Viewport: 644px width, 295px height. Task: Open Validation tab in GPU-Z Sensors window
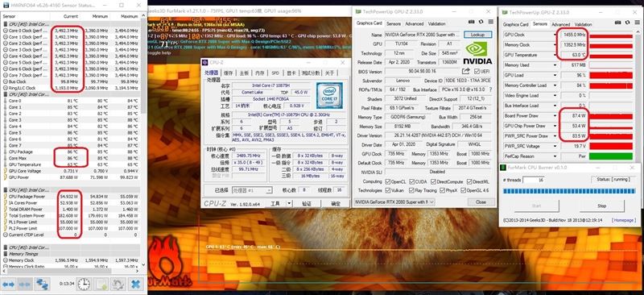pyautogui.click(x=583, y=25)
